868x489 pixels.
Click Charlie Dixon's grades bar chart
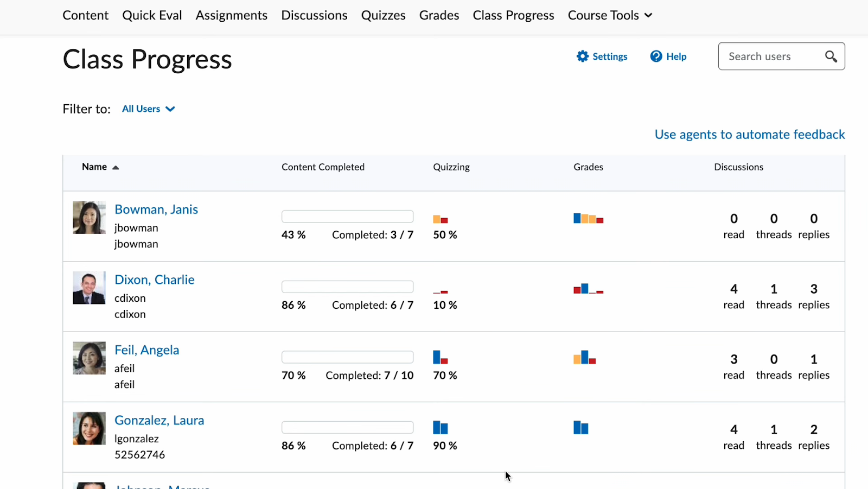589,288
